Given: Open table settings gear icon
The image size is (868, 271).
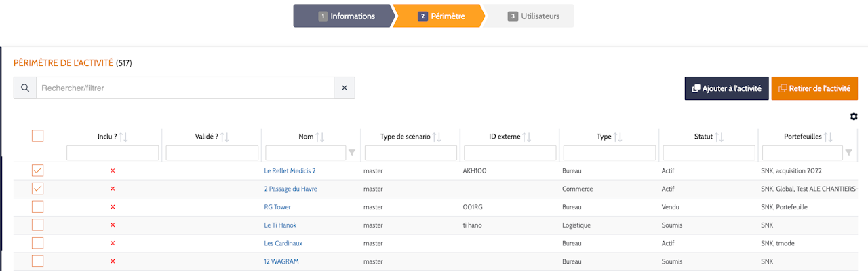Looking at the screenshot, I should 854,117.
